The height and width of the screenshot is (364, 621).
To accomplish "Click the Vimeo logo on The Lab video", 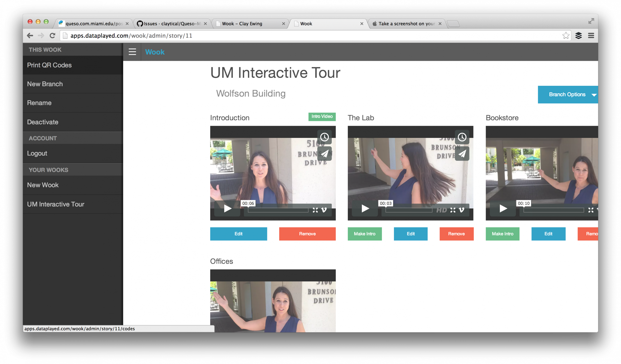I will pyautogui.click(x=462, y=210).
